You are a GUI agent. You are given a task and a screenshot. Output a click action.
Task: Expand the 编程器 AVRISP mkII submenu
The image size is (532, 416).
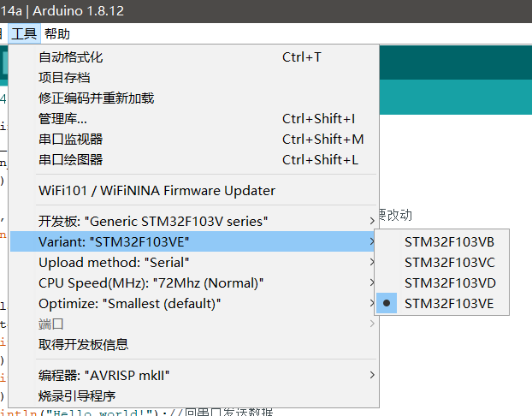(194, 375)
